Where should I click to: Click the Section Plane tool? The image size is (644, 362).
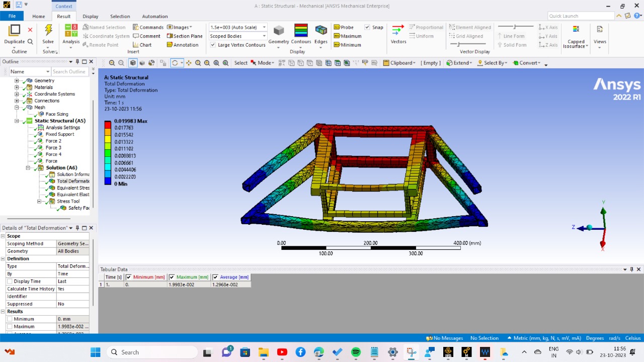[184, 36]
